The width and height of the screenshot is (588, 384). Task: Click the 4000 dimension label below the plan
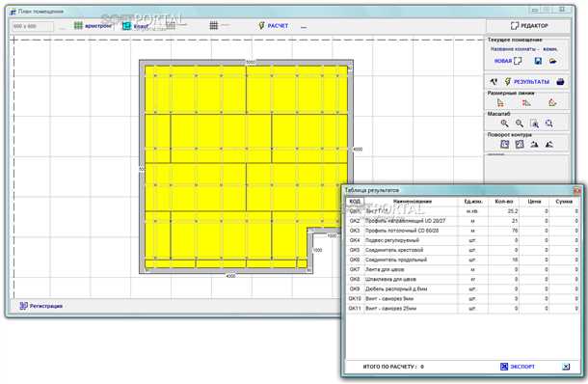[230, 276]
